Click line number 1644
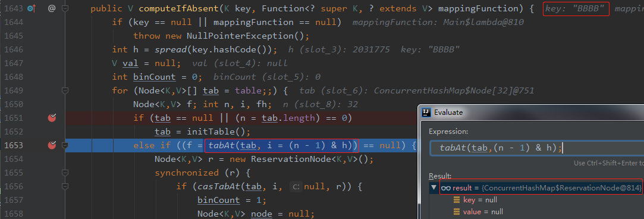Viewport: 644px width, 219px height. click(14, 22)
